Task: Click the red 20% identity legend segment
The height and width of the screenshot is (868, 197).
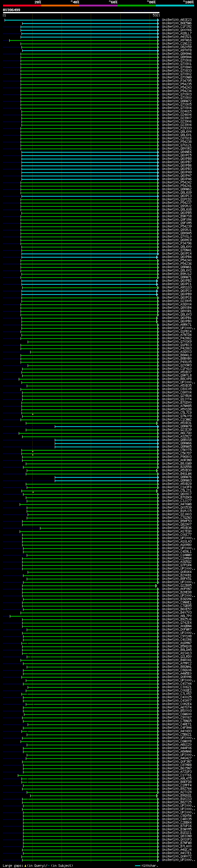Action: coord(22,6)
